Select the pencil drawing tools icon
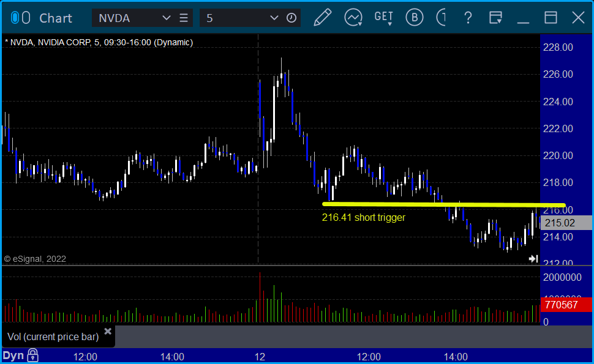The width and height of the screenshot is (594, 364). point(323,17)
